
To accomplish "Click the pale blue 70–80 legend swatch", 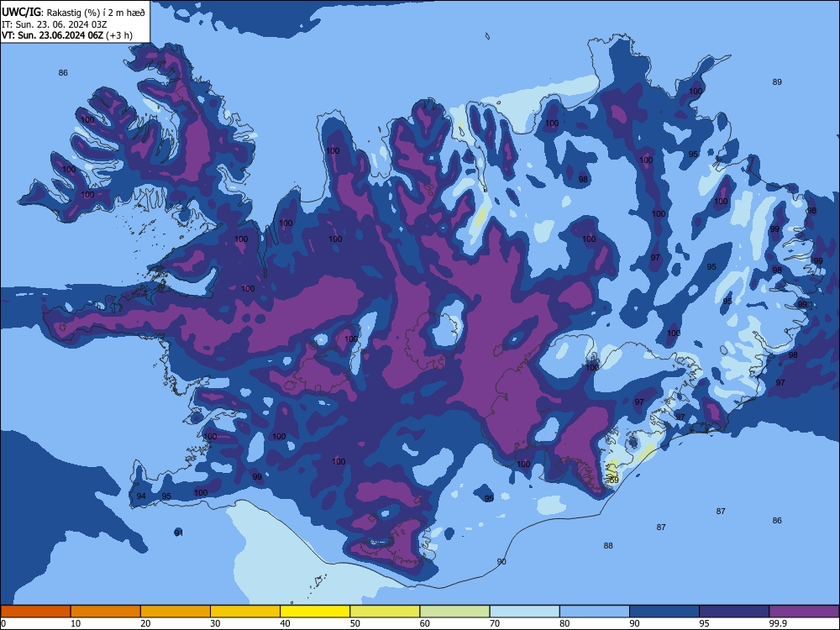I will pos(524,612).
